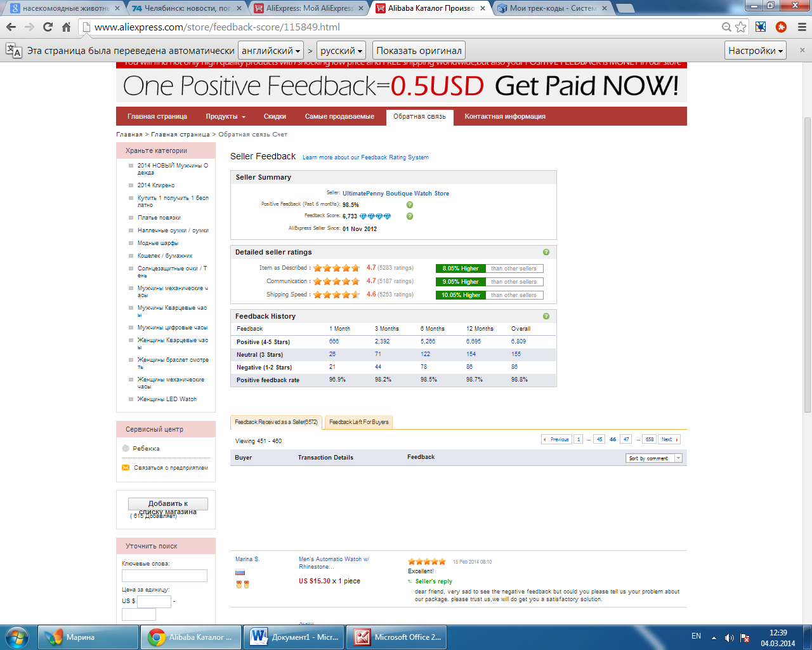
Task: Click the translate icon in the translation bar
Action: coord(13,50)
